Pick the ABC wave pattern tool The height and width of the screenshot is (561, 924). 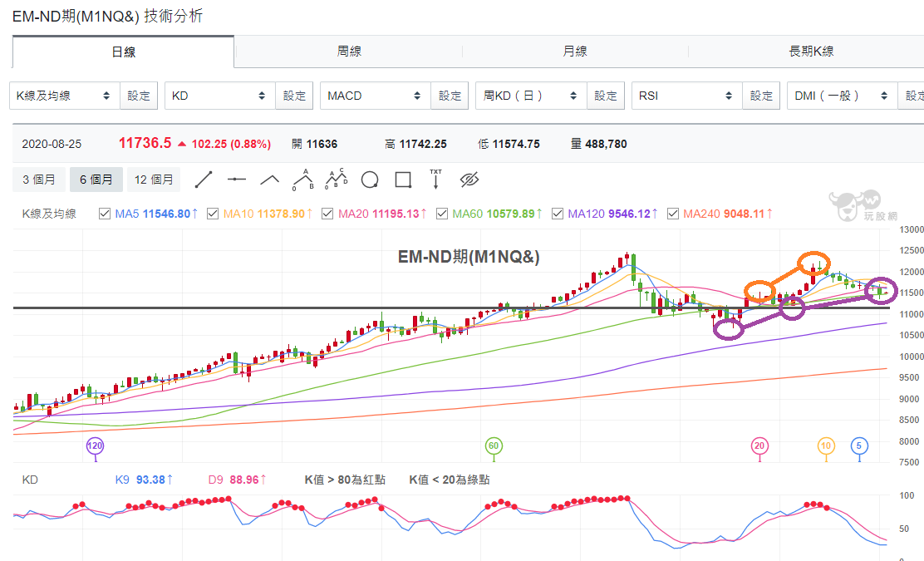pos(303,180)
